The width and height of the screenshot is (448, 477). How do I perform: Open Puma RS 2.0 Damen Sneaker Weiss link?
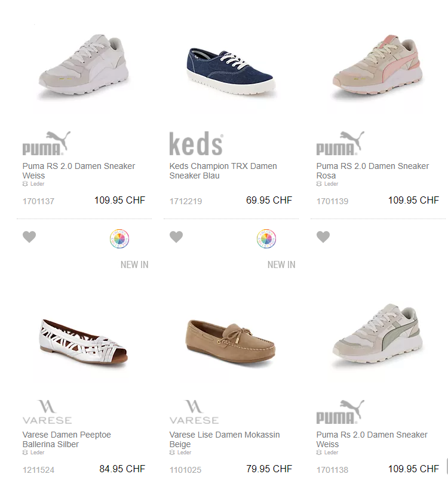(79, 171)
